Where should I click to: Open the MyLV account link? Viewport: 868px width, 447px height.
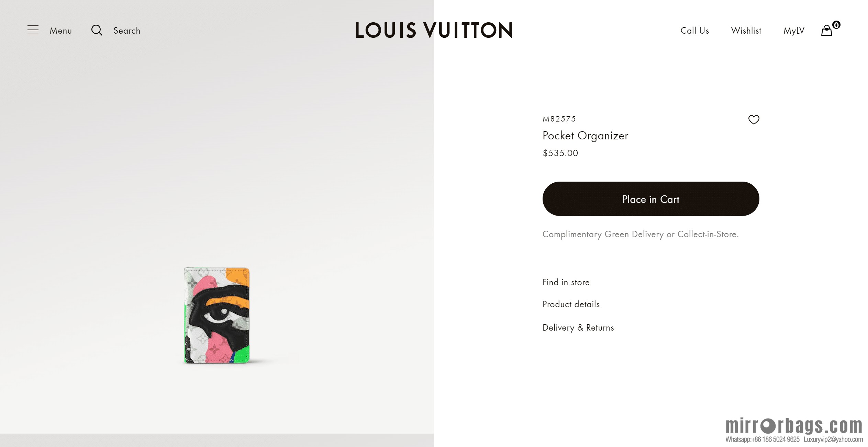(794, 31)
